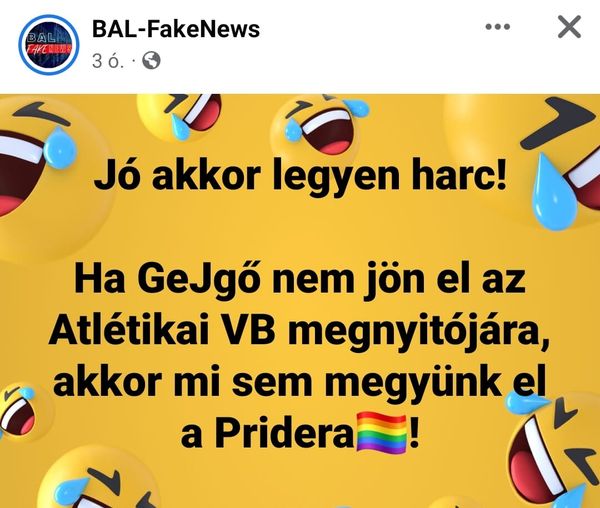Viewport: 600px width, 508px height.
Task: Click the rainbow pride flag emoji
Action: (x=381, y=433)
